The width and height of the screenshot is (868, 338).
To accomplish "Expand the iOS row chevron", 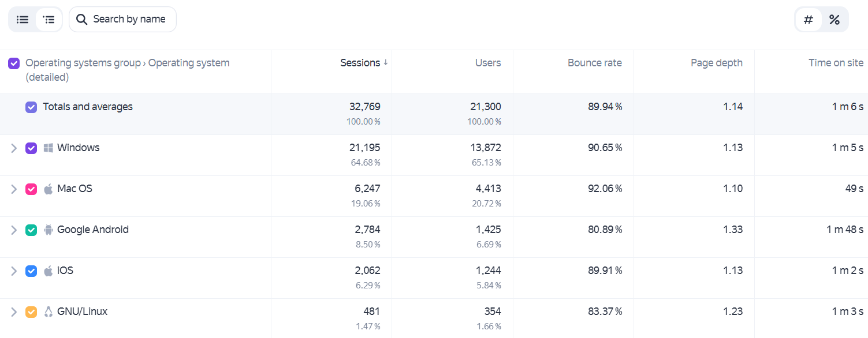I will [x=14, y=271].
